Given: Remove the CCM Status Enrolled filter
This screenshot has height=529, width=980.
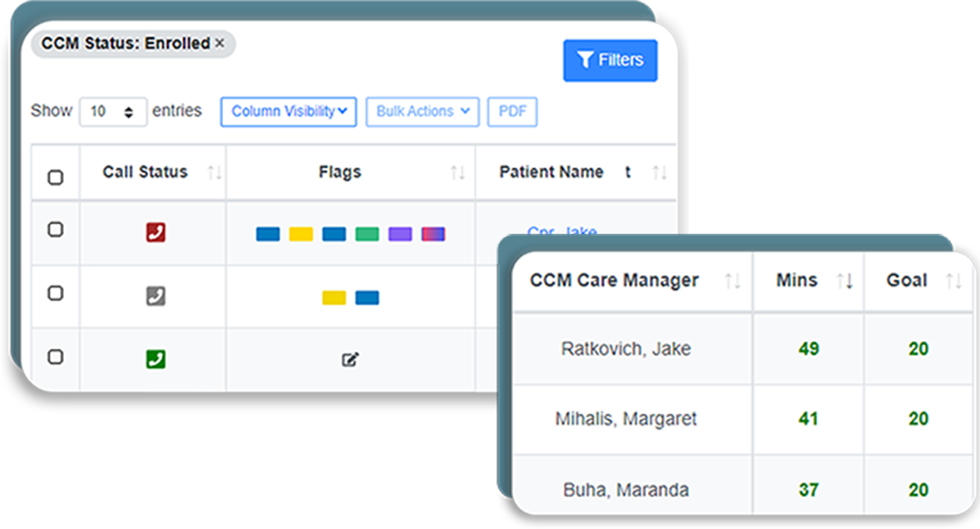Looking at the screenshot, I should 220,44.
